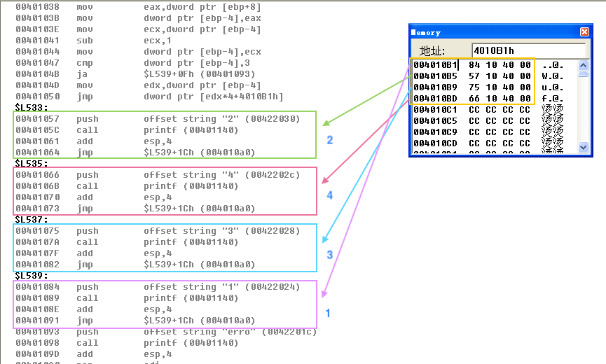Viewport: 606px width, 364px height.
Task: Click the jmp line at 00401064
Action: [x=136, y=153]
